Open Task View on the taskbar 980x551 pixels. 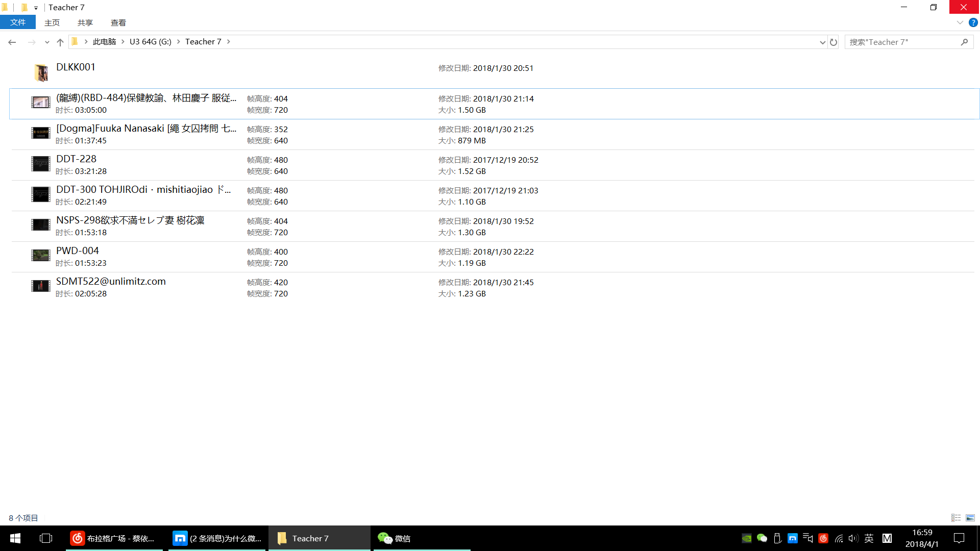coord(46,538)
